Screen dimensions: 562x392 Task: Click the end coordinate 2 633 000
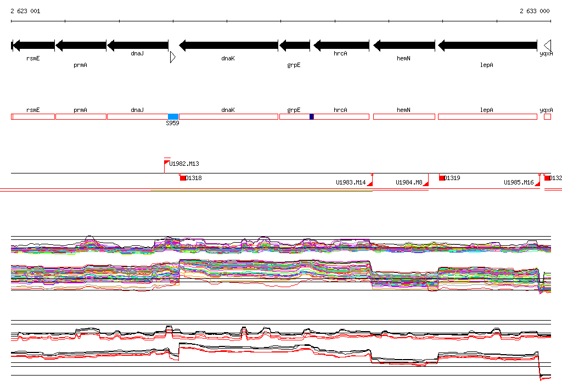click(535, 11)
